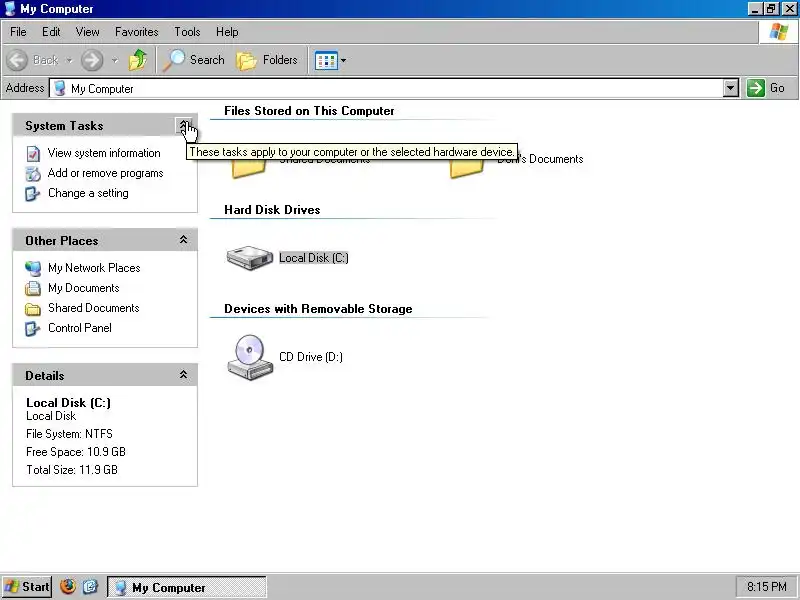Viewport: 800px width, 600px height.
Task: Click the Shared Documents sidebar folder icon
Action: click(33, 309)
